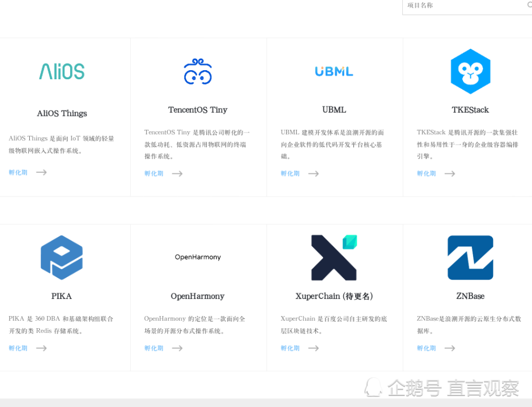532x407 pixels.
Task: Open the 孵化期 link for TKEStack
Action: coord(427,173)
